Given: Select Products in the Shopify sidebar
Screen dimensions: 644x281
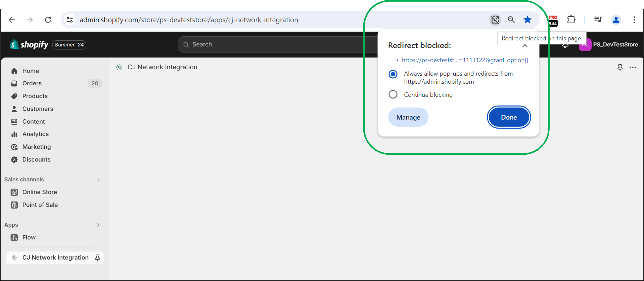Looking at the screenshot, I should 35,96.
